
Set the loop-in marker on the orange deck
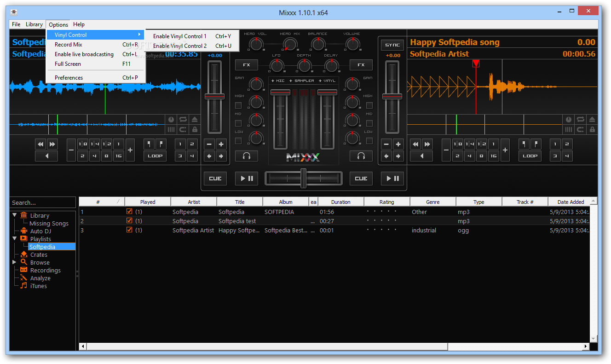[x=524, y=144]
